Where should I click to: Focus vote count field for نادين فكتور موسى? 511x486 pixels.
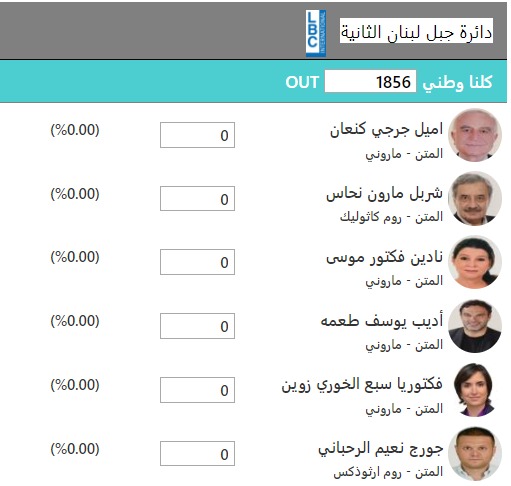[197, 262]
